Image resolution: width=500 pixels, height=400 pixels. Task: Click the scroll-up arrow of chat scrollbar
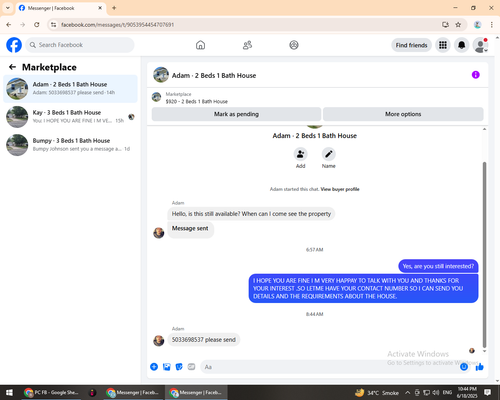[484, 129]
